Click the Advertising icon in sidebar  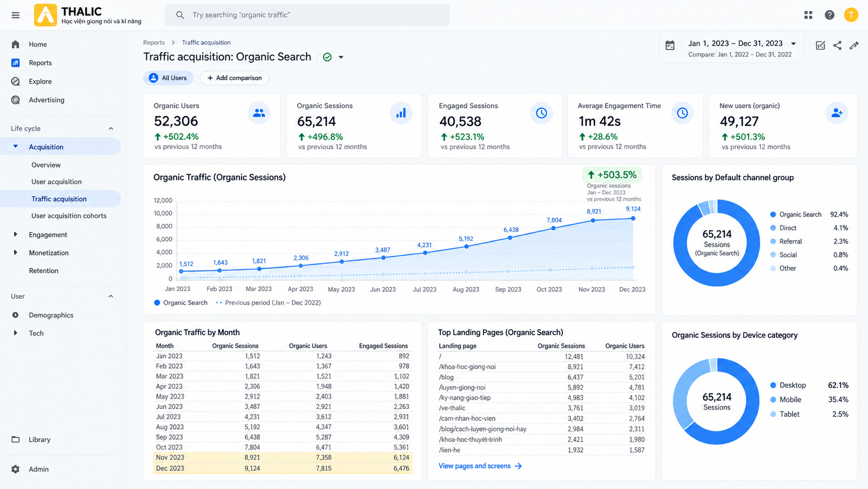[16, 100]
